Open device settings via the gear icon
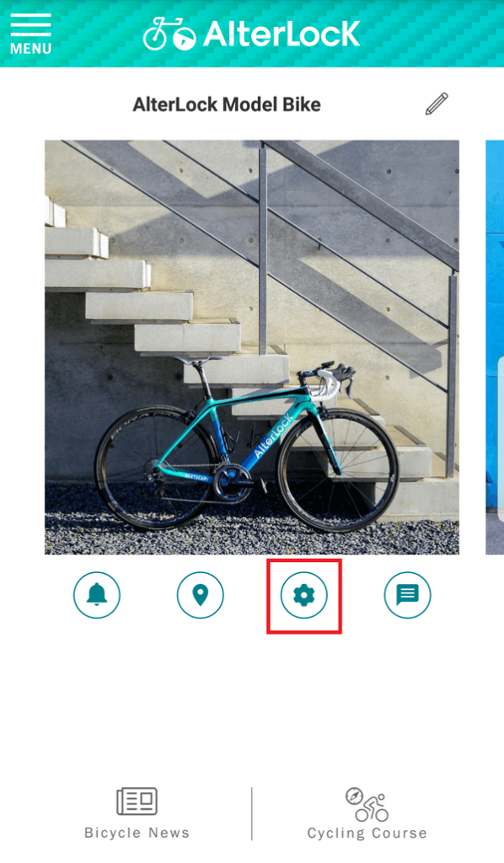504x863 pixels. pos(303,596)
